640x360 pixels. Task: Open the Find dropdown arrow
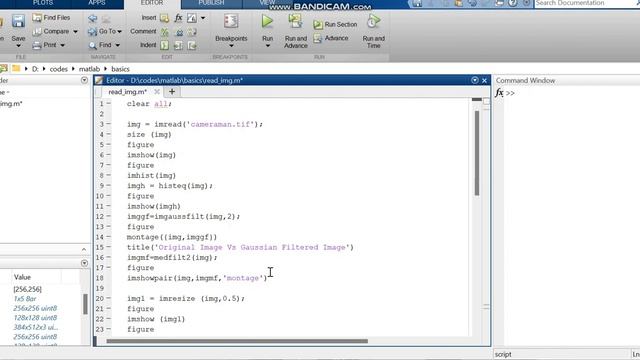118,45
